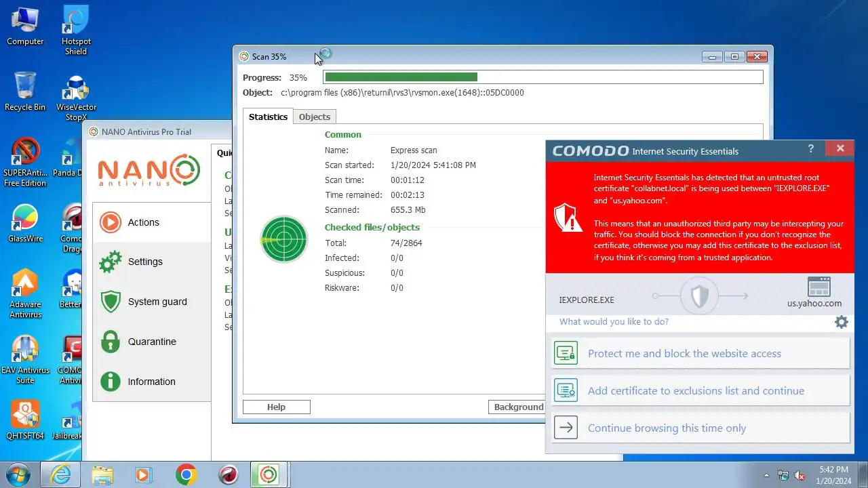Open SUPERAntiSpyware Free Edition desktop shortcut
Image resolution: width=868 pixels, height=488 pixels.
point(25,163)
